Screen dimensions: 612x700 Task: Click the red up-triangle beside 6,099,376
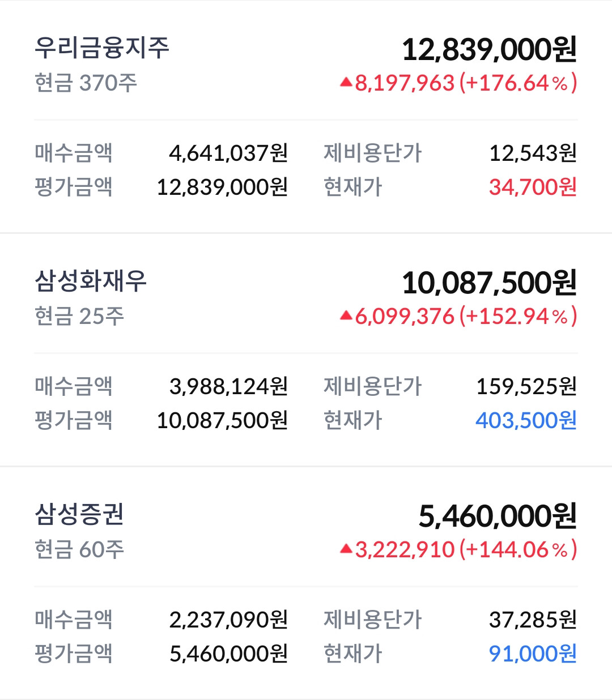[346, 316]
